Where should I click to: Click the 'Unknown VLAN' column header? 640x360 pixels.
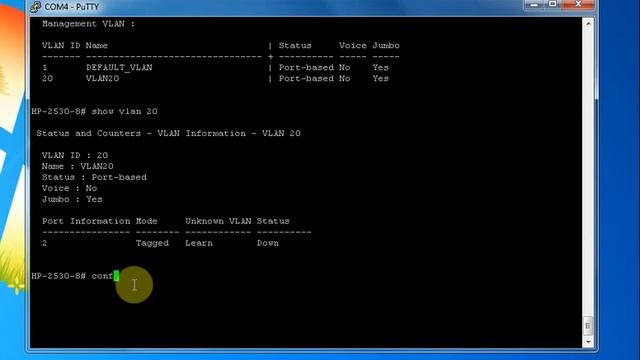click(218, 221)
